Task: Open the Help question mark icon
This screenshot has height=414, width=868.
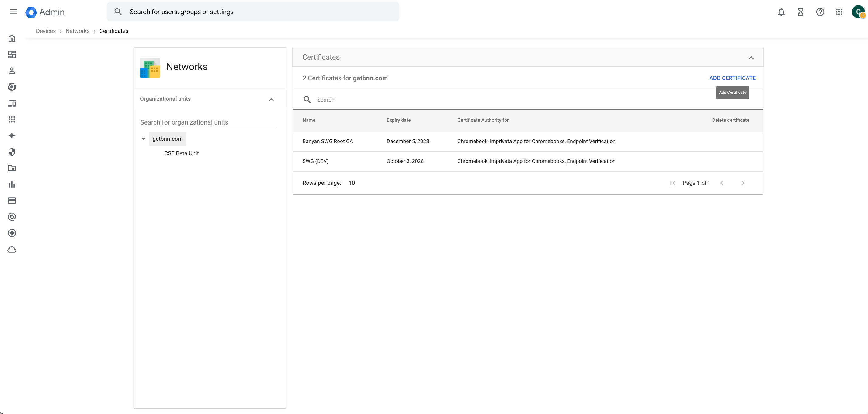Action: pos(820,12)
